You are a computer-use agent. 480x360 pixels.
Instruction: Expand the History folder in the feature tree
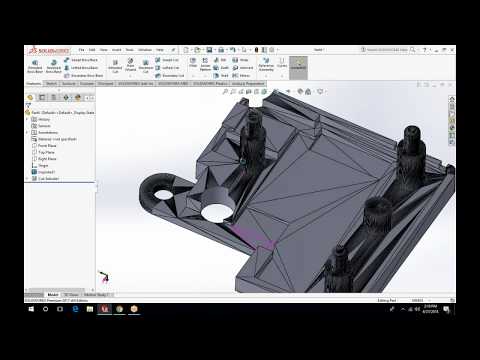click(28, 119)
